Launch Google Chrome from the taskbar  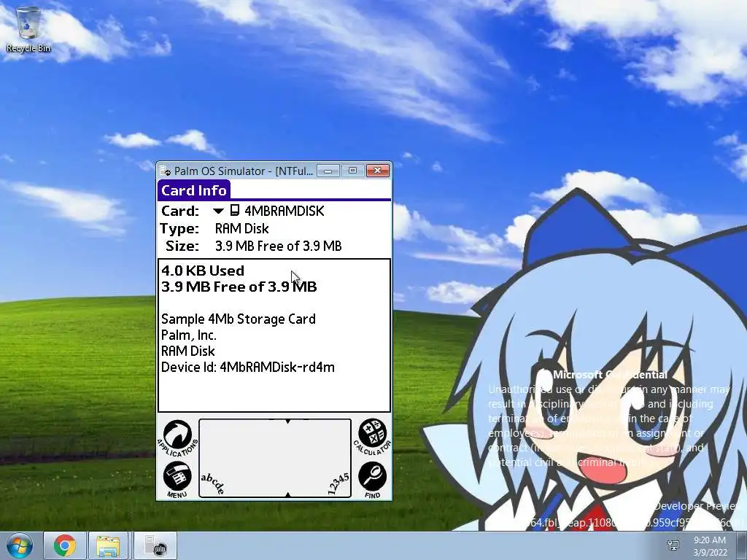pyautogui.click(x=64, y=545)
